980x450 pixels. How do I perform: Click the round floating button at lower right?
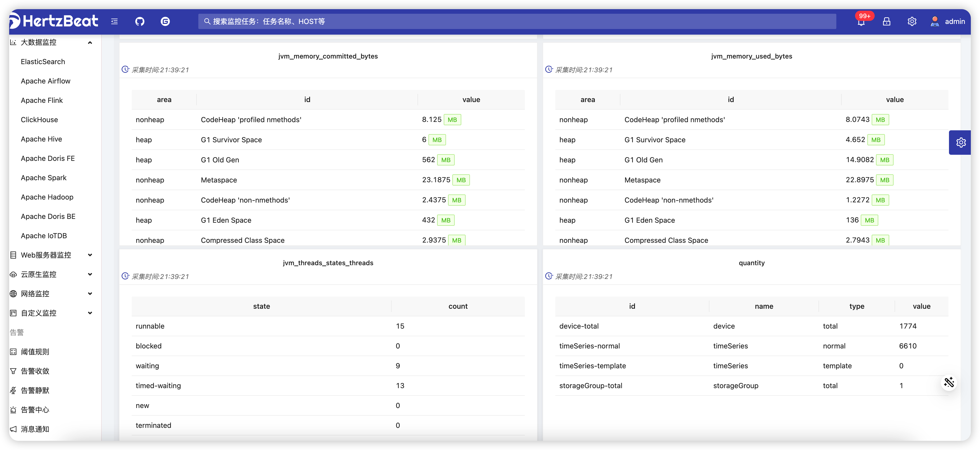[949, 382]
